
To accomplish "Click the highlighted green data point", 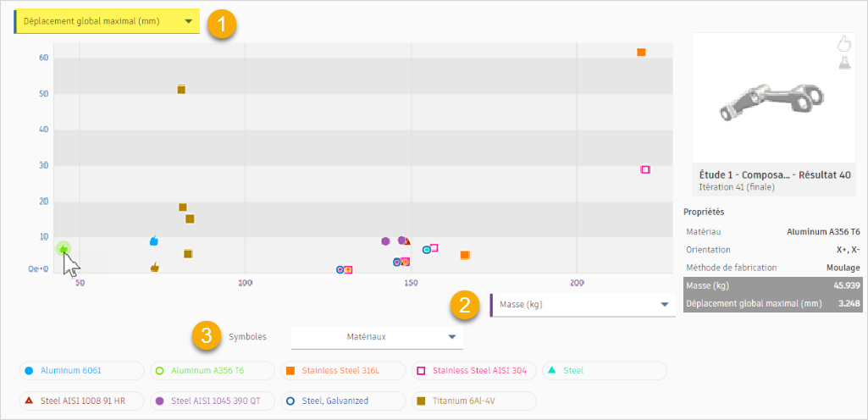I will pyautogui.click(x=64, y=248).
